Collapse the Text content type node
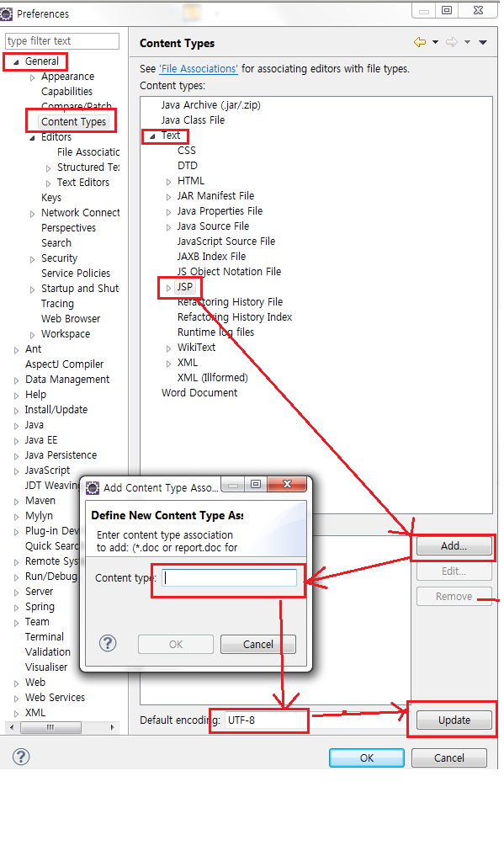Image resolution: width=504 pixels, height=861 pixels. click(x=152, y=136)
